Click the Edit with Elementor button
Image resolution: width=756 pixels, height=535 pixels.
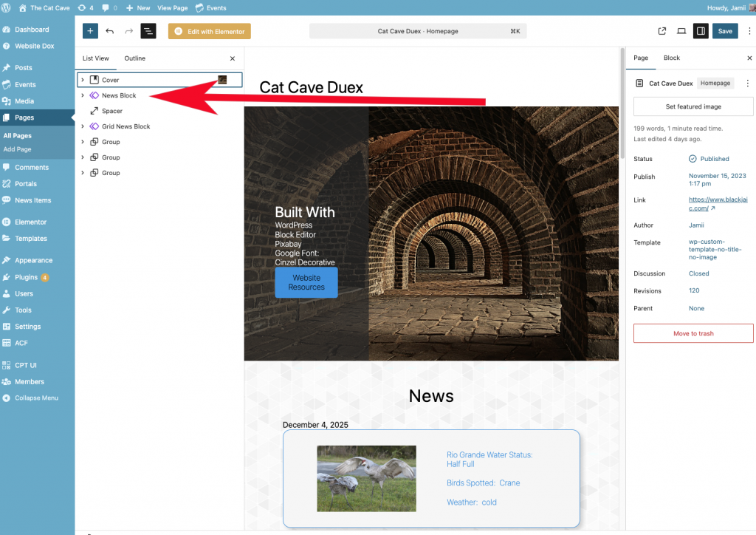click(x=210, y=31)
